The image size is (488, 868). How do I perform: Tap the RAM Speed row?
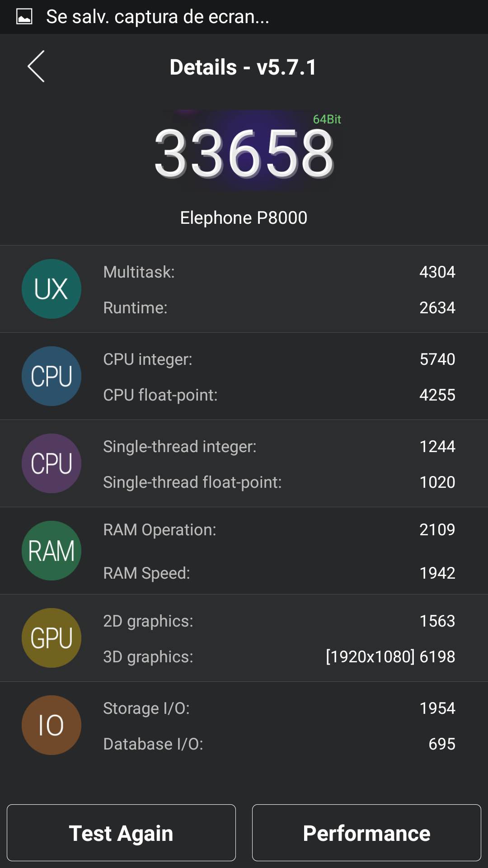[x=279, y=573]
